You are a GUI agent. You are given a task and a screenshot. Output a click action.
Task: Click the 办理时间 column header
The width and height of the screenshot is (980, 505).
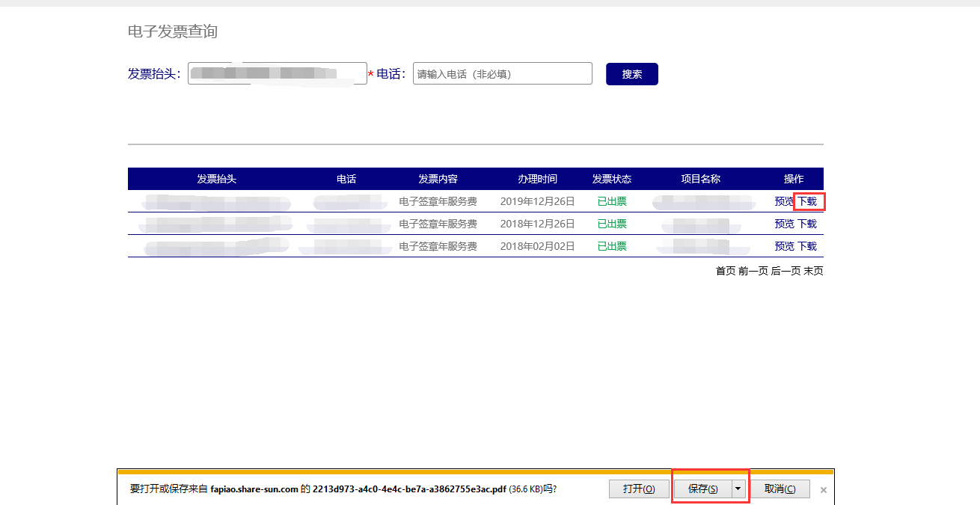point(537,179)
